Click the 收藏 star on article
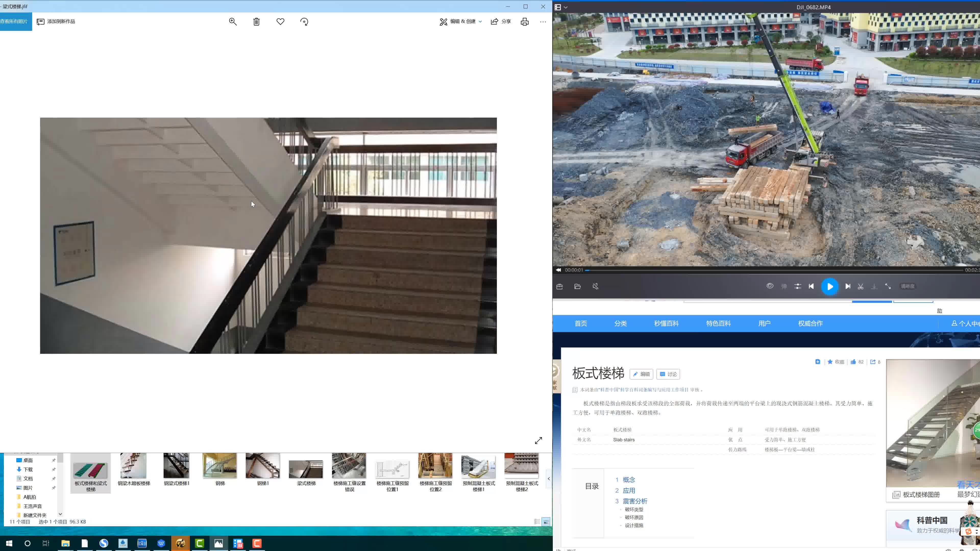980x551 pixels. tap(836, 362)
